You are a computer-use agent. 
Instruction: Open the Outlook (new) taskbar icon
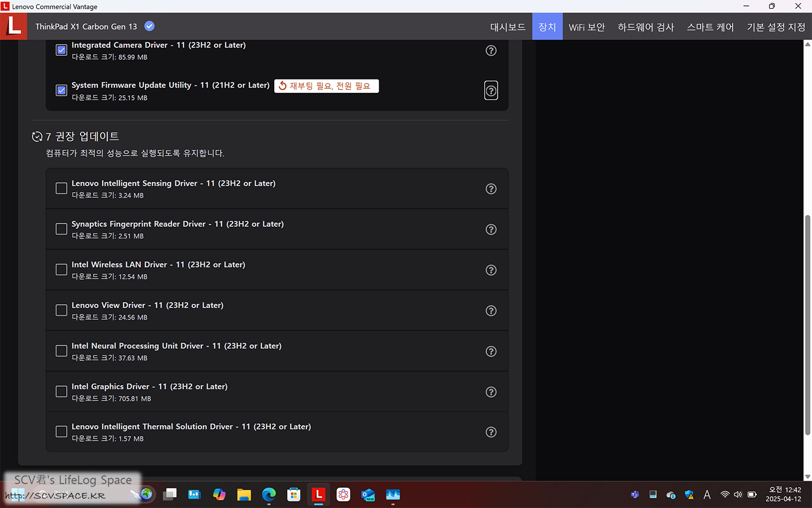[368, 495]
